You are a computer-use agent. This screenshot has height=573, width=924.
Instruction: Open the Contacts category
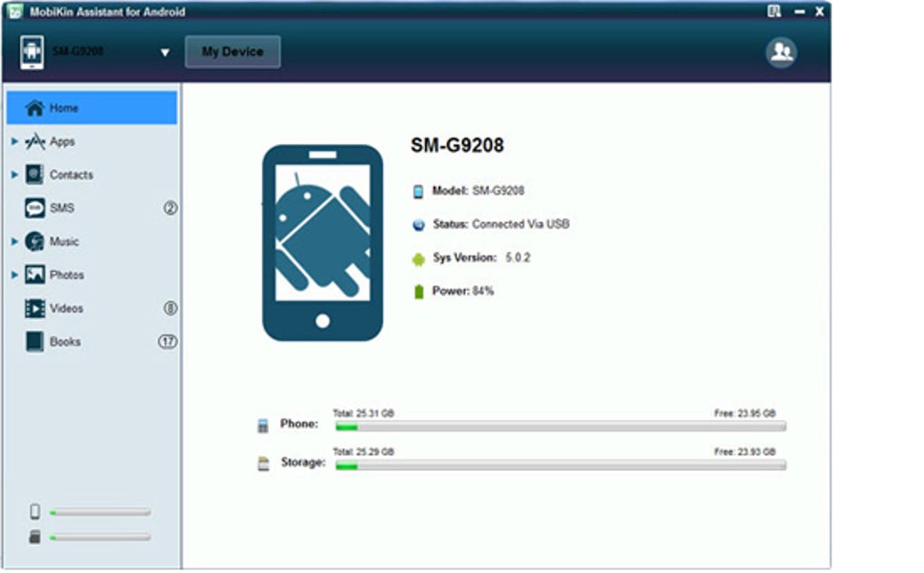pyautogui.click(x=72, y=174)
